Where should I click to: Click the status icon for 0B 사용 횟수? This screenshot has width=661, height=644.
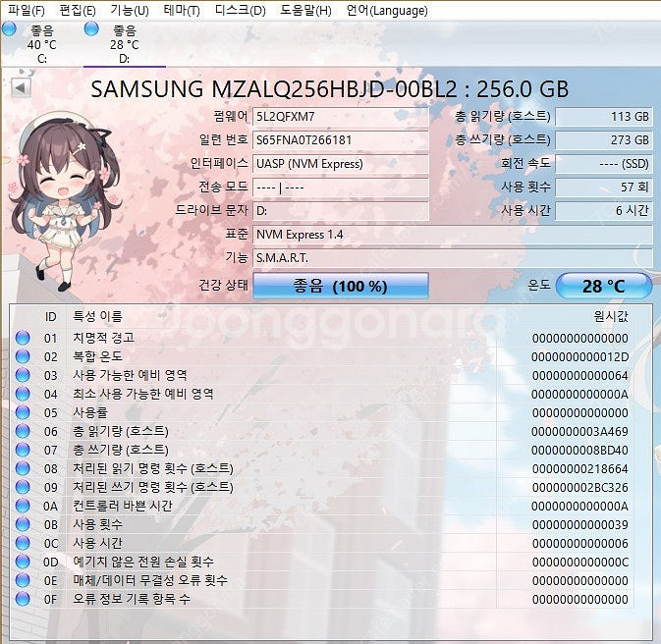pos(23,524)
